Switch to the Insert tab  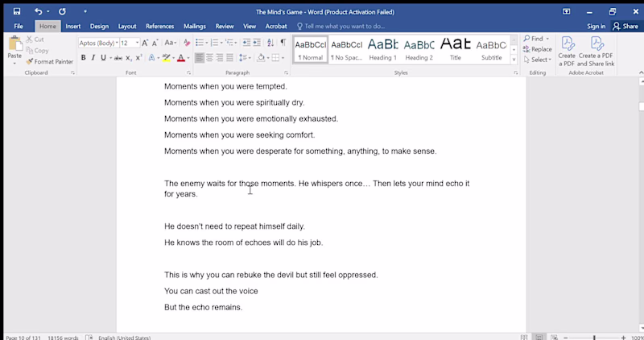coord(73,26)
